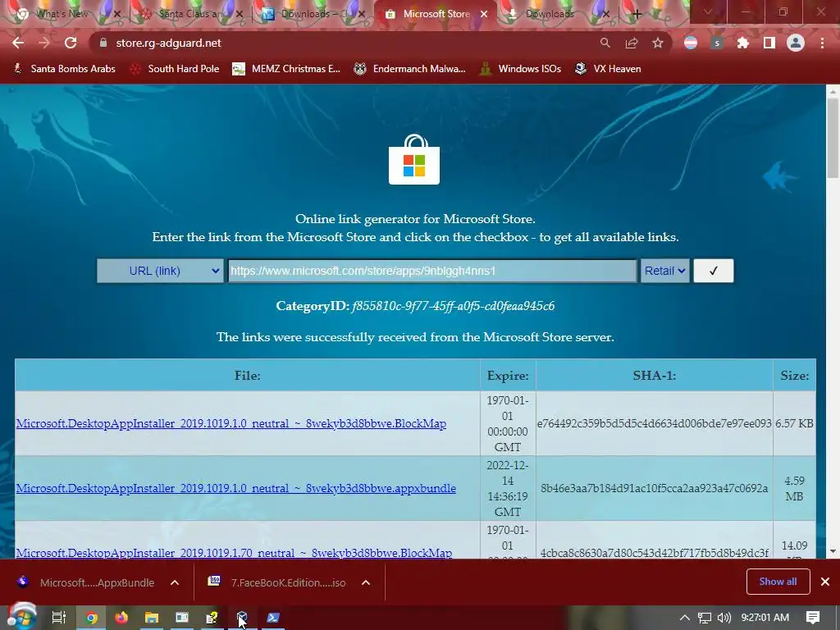840x630 pixels.
Task: Open Firefox from the taskbar
Action: pos(121,618)
